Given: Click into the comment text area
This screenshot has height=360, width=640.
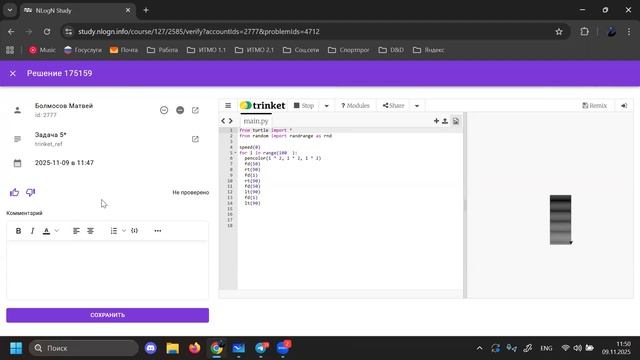Looking at the screenshot, I should 107,269.
